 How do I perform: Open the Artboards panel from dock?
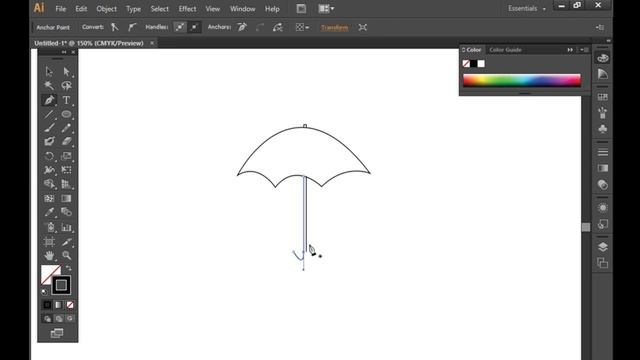click(x=602, y=263)
